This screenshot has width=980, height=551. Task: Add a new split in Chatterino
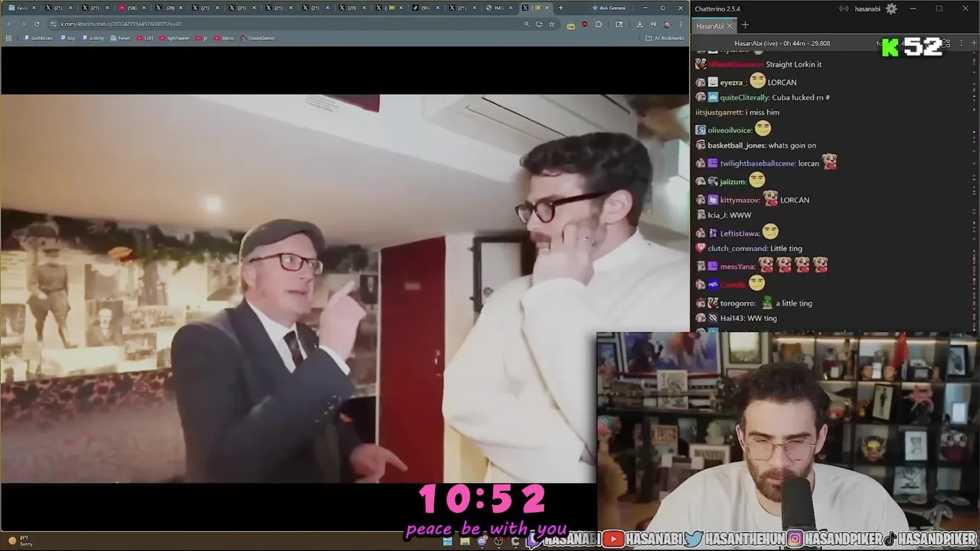coord(972,44)
